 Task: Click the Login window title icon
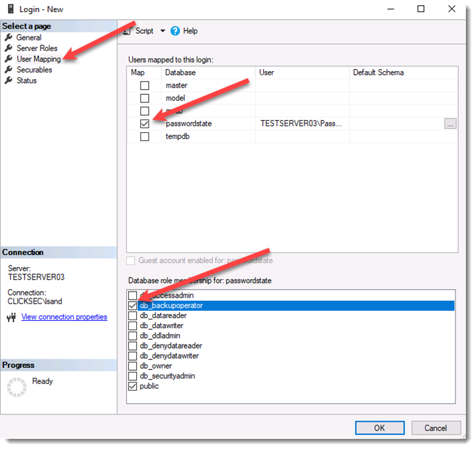point(11,9)
